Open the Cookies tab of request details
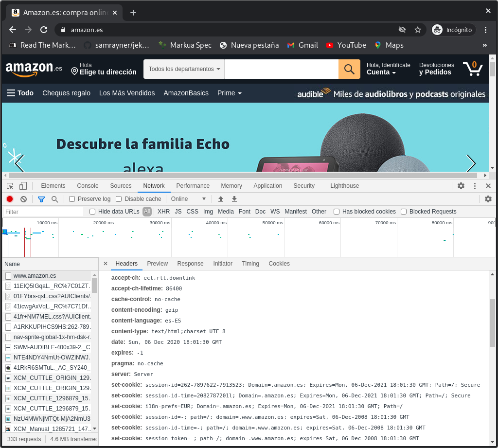 coord(279,263)
